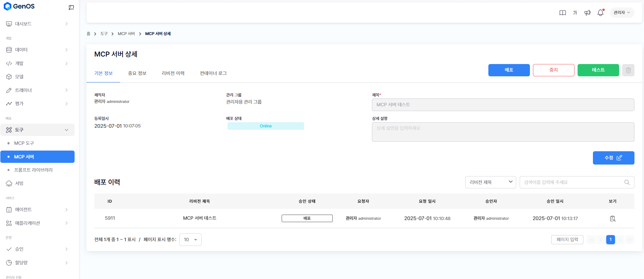Click the announcements megaphone icon

pos(587,13)
